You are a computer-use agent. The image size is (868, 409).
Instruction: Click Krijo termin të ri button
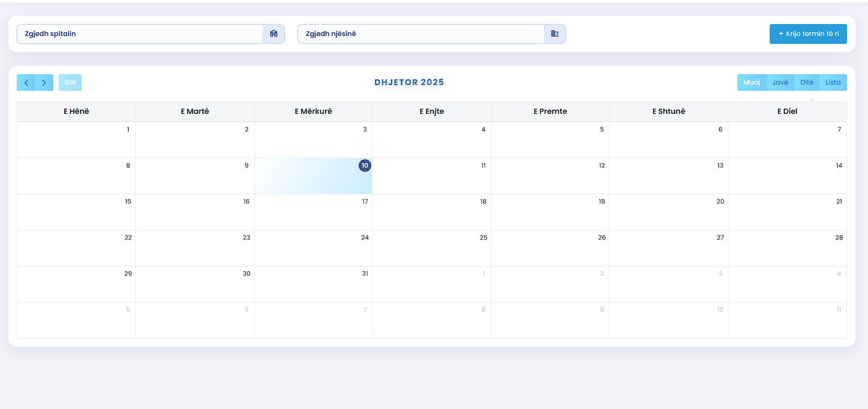point(808,34)
